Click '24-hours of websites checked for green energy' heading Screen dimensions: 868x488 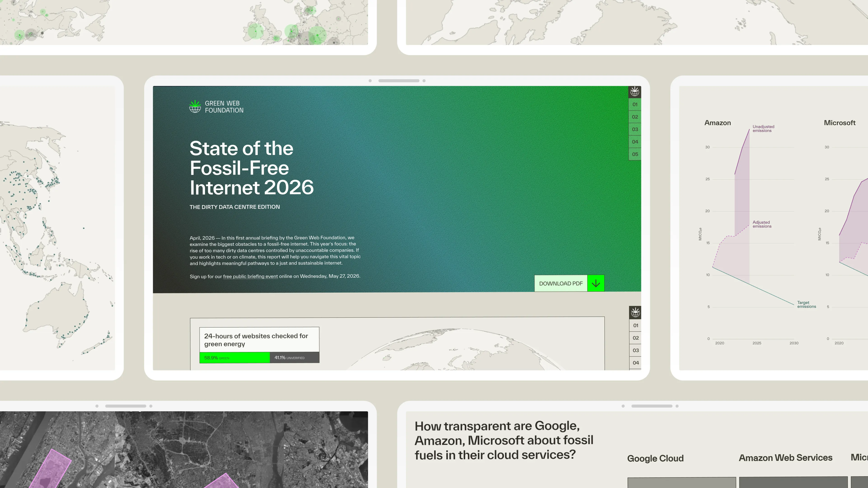coord(256,340)
